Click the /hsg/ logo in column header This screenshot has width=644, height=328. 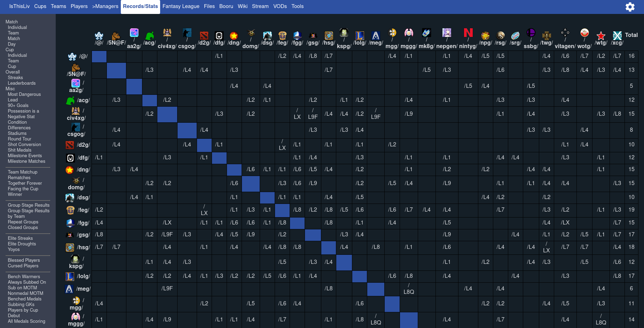point(329,36)
